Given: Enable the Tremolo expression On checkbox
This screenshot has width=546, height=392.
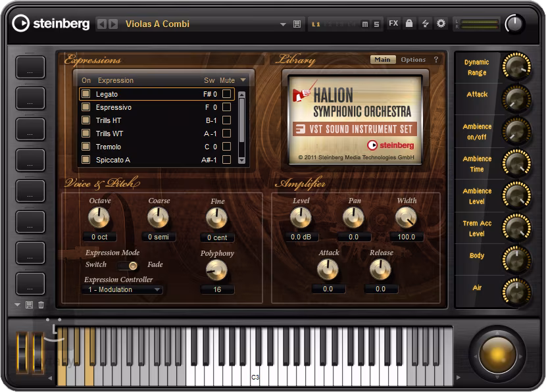Looking at the screenshot, I should click(x=86, y=147).
